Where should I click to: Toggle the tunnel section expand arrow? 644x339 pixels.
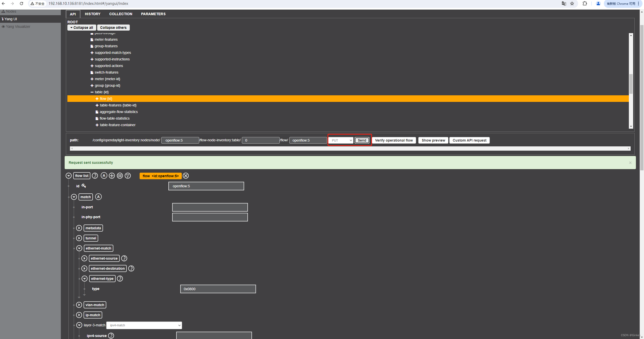point(80,238)
